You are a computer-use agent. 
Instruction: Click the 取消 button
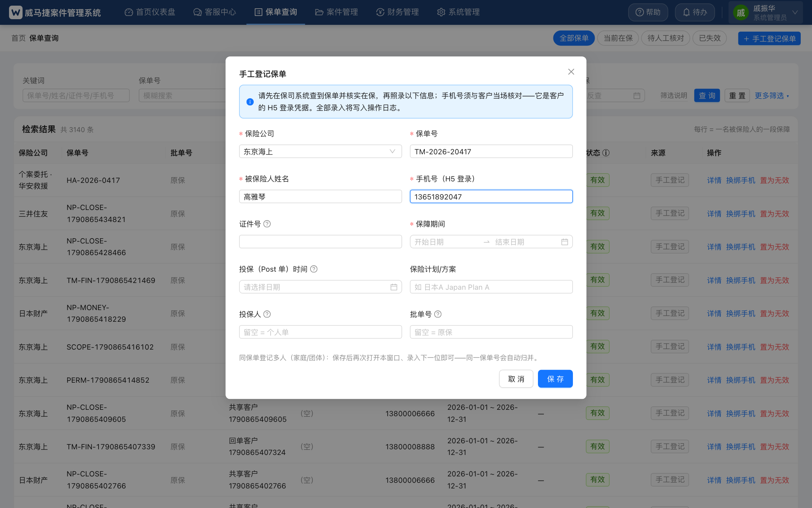pyautogui.click(x=516, y=379)
